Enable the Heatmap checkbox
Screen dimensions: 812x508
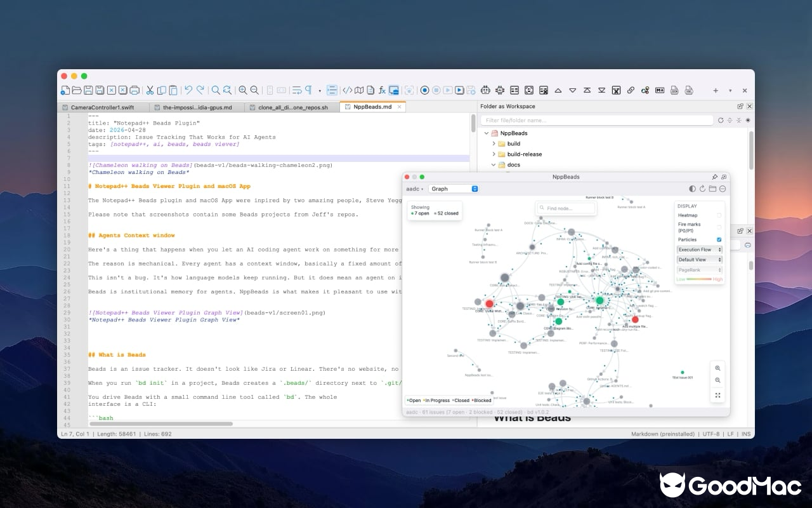point(719,215)
